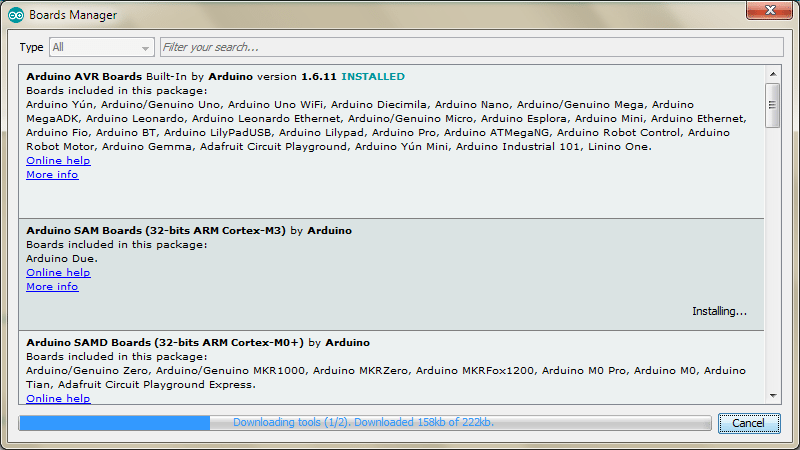Open Online help for Arduino SAM Boards
The image size is (800, 450).
pyautogui.click(x=58, y=273)
